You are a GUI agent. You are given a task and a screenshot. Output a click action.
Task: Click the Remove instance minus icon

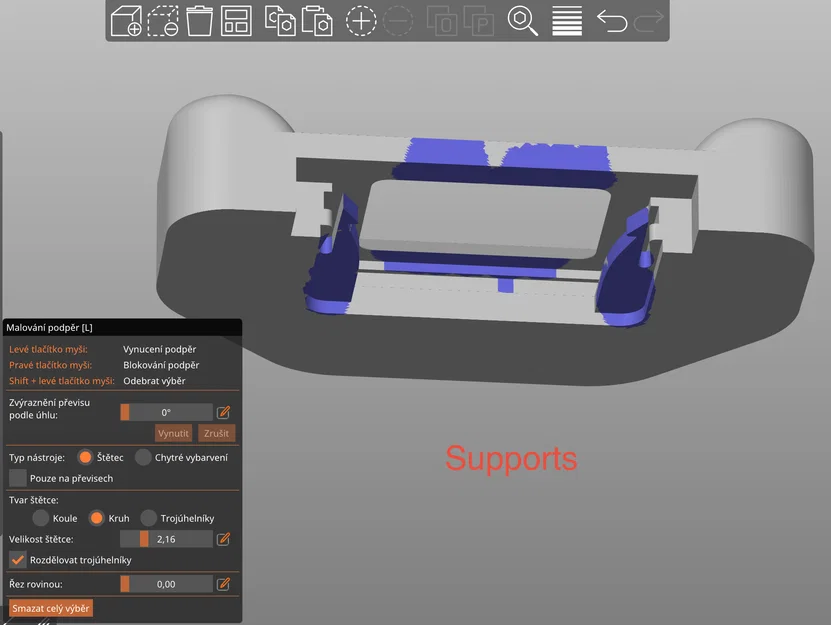click(x=397, y=21)
